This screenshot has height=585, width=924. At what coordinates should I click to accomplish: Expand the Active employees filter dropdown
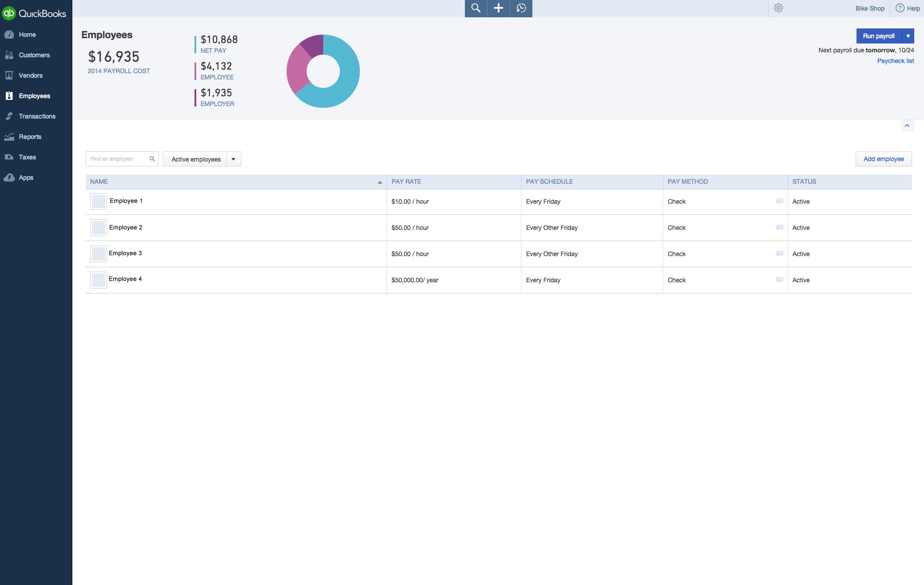coord(234,159)
